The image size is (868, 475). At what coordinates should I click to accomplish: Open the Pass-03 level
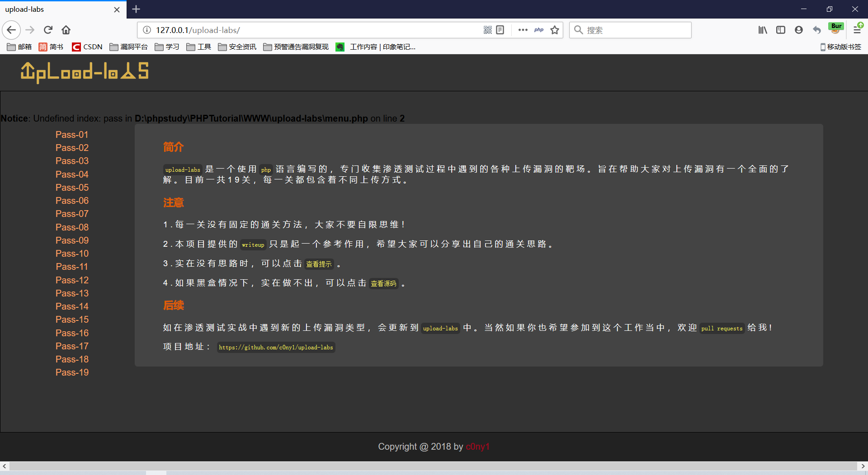tap(72, 161)
